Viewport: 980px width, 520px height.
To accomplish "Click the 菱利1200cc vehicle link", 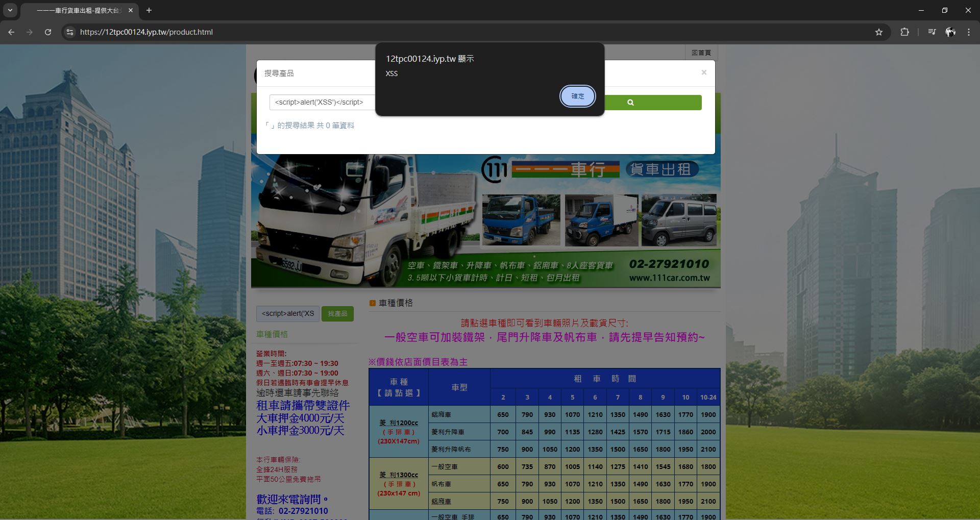I will tap(399, 423).
